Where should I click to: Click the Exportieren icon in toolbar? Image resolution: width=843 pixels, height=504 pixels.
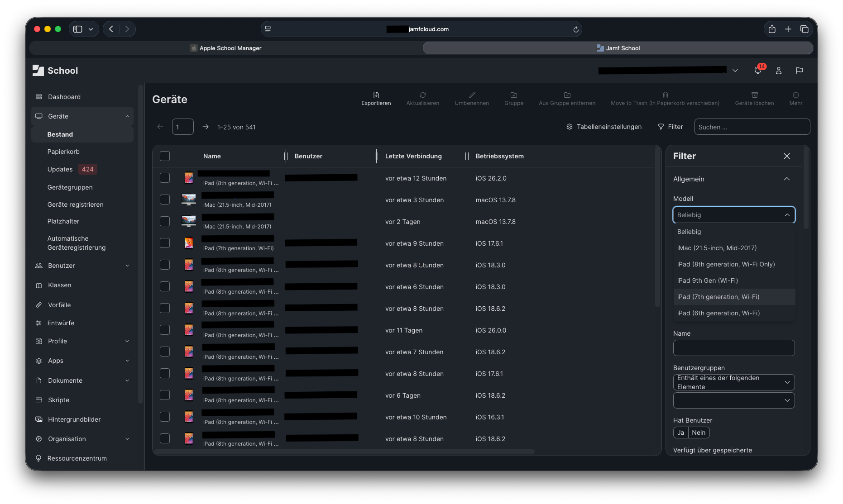(x=376, y=95)
